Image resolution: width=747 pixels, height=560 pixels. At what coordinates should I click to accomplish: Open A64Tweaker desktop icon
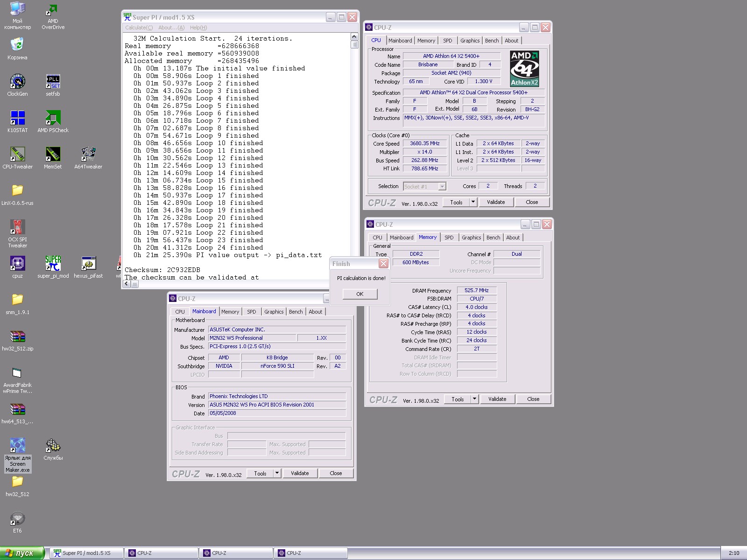[x=88, y=158]
